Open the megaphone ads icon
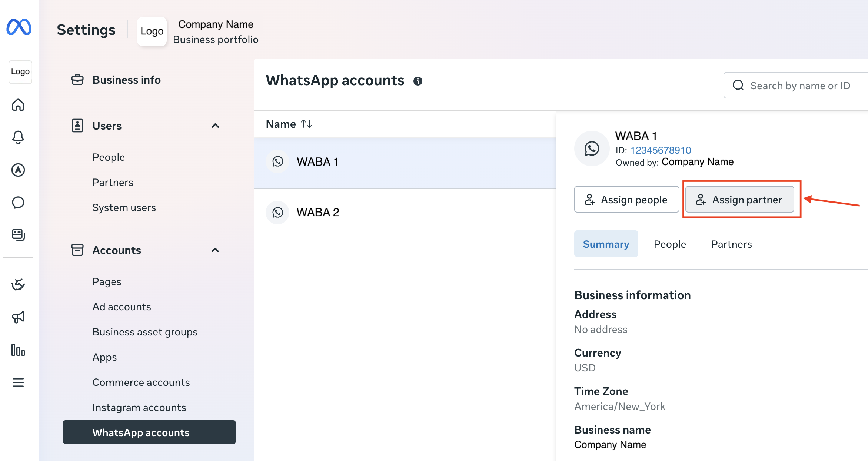Image resolution: width=868 pixels, height=461 pixels. coord(18,317)
